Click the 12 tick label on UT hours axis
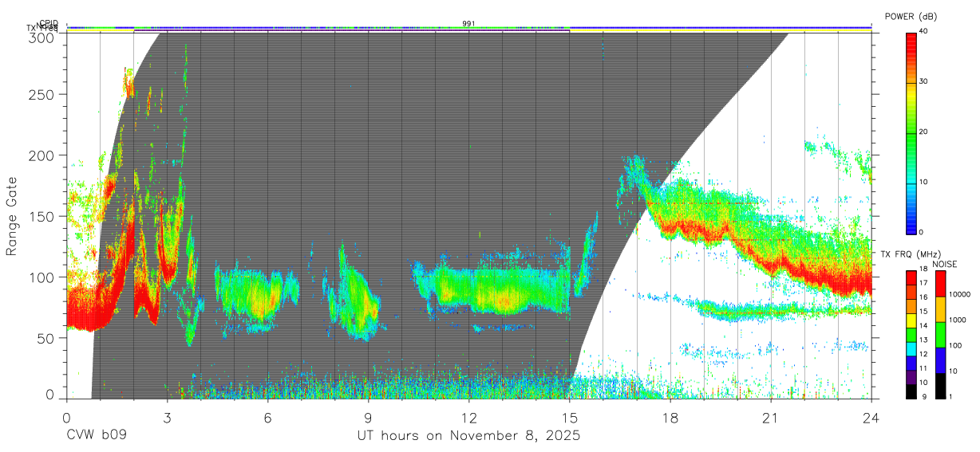This screenshot has height=452, width=980. (469, 417)
